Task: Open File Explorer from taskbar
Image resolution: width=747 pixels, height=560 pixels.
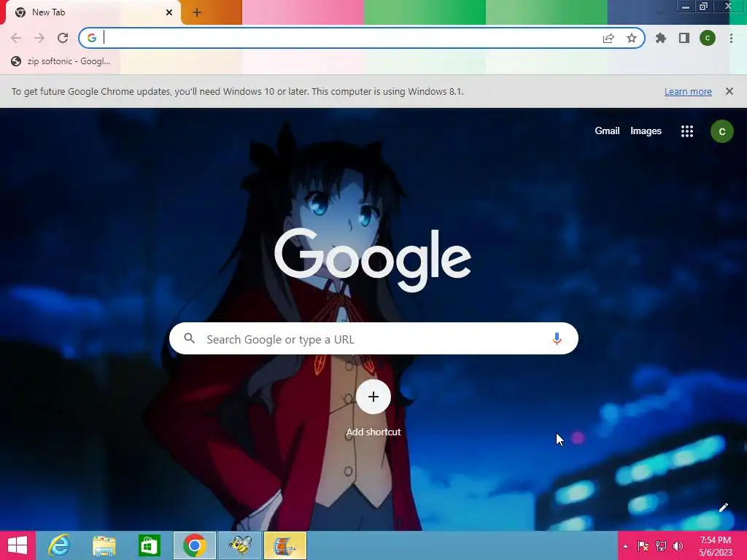Action: click(104, 545)
